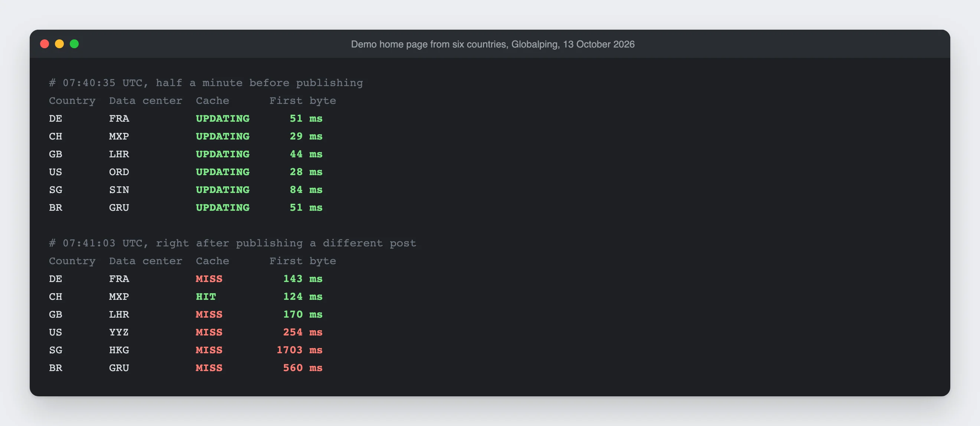Click MISS status in the YYZ row
The image size is (980, 426).
[x=209, y=332]
